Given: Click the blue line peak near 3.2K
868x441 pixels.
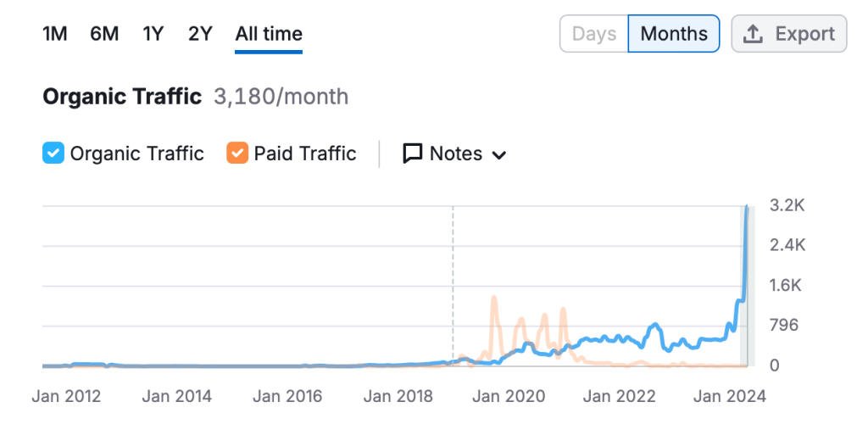Looking at the screenshot, I should (747, 207).
